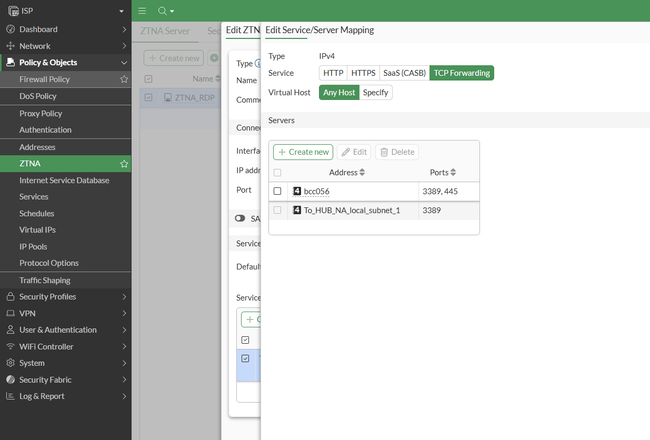This screenshot has height=440, width=650.
Task: Sort Address column using sort arrows
Action: tap(362, 172)
